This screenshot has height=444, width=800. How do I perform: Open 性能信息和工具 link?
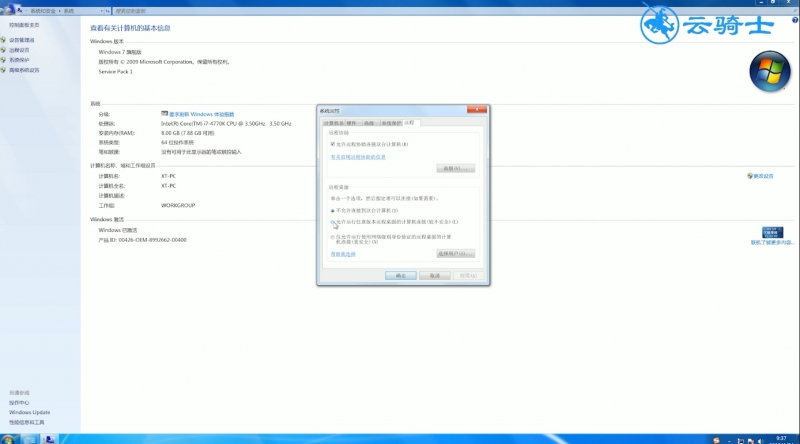27,423
